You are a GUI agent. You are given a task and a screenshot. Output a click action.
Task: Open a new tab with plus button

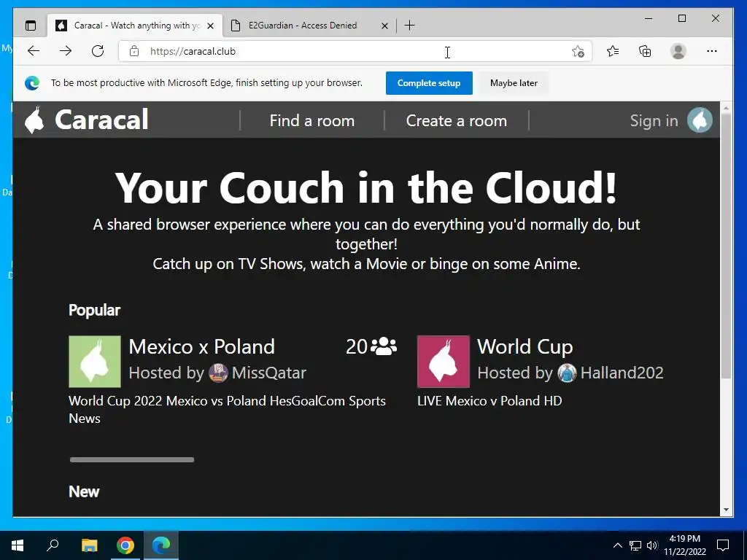coord(409,26)
